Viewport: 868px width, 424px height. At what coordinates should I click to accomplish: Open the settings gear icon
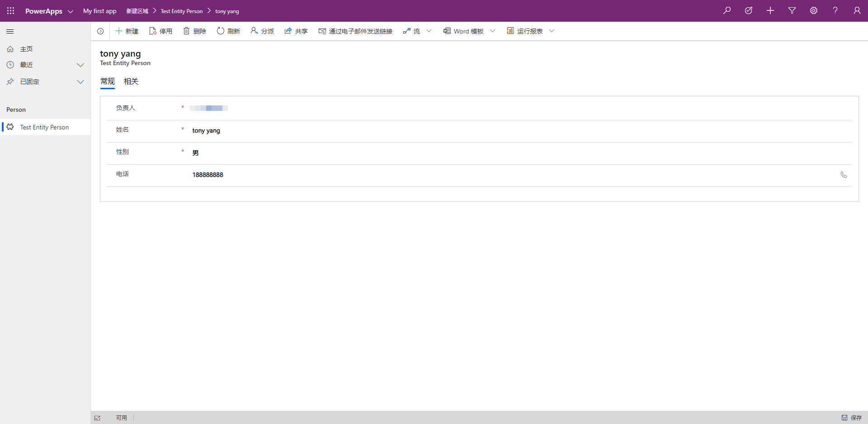(814, 10)
